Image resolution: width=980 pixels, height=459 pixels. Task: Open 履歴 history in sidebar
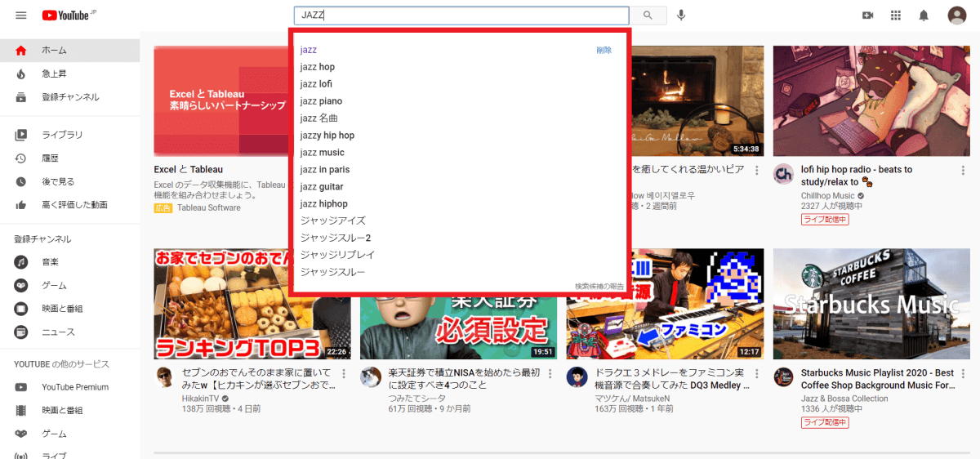tap(70, 158)
